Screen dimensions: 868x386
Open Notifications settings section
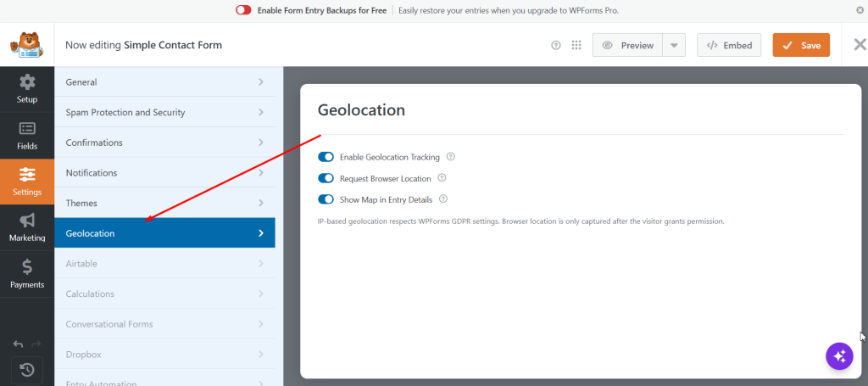[164, 173]
